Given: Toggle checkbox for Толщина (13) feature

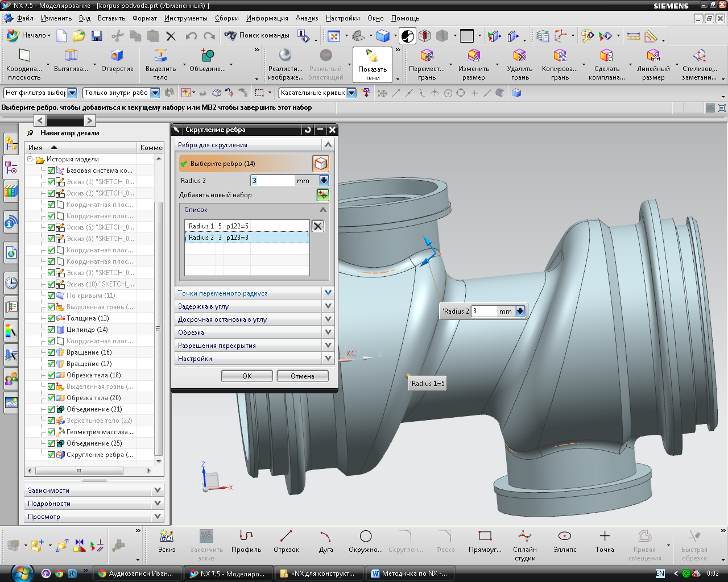Looking at the screenshot, I should 51,318.
